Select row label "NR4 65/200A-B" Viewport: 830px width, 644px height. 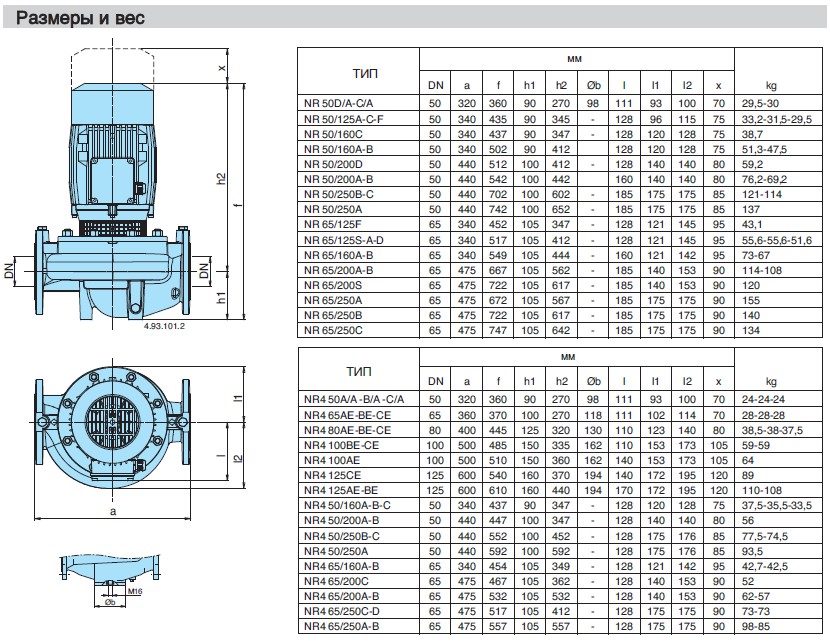[x=341, y=596]
